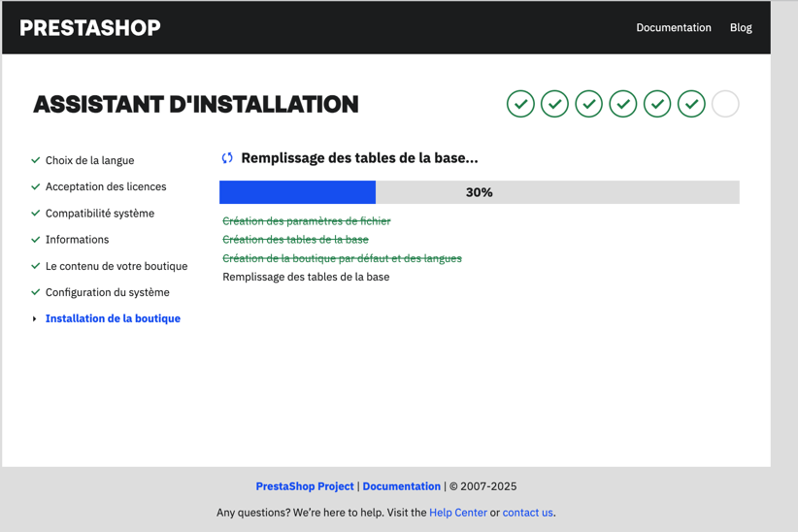Click the second completed step circle icon

point(554,104)
